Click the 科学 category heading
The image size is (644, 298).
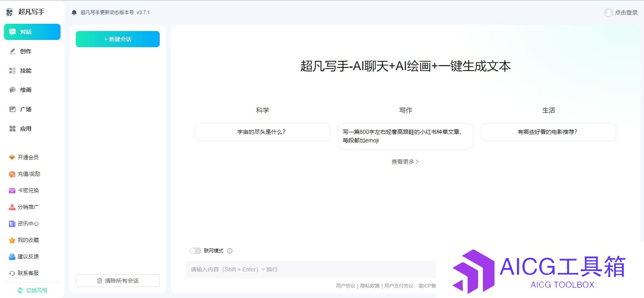[263, 110]
